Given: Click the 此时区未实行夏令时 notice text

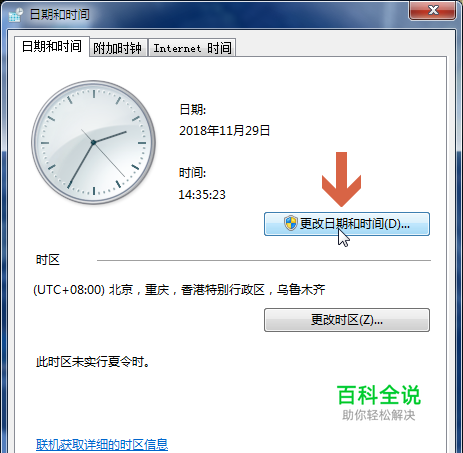Looking at the screenshot, I should tap(93, 361).
